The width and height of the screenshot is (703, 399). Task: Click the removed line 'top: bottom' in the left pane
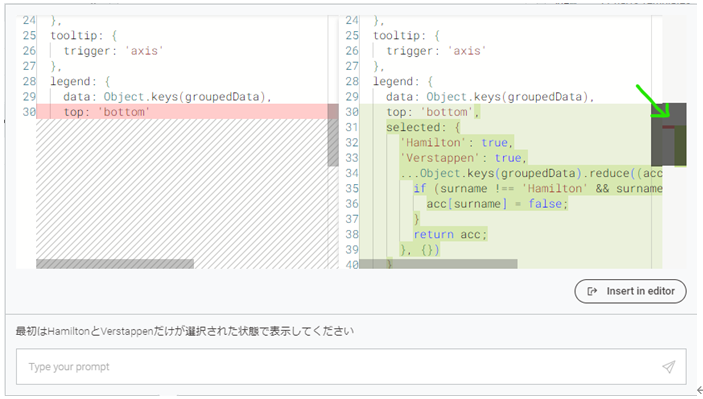(x=182, y=112)
